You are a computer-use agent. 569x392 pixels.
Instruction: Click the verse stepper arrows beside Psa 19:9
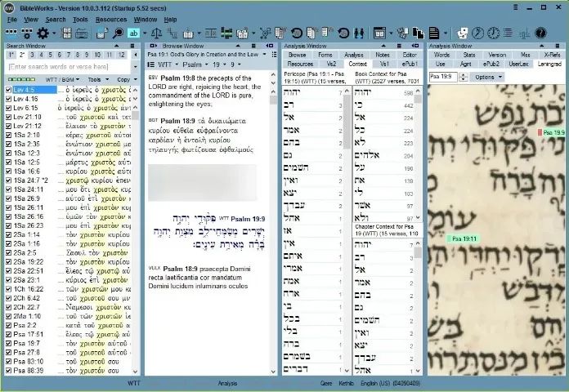coord(463,78)
